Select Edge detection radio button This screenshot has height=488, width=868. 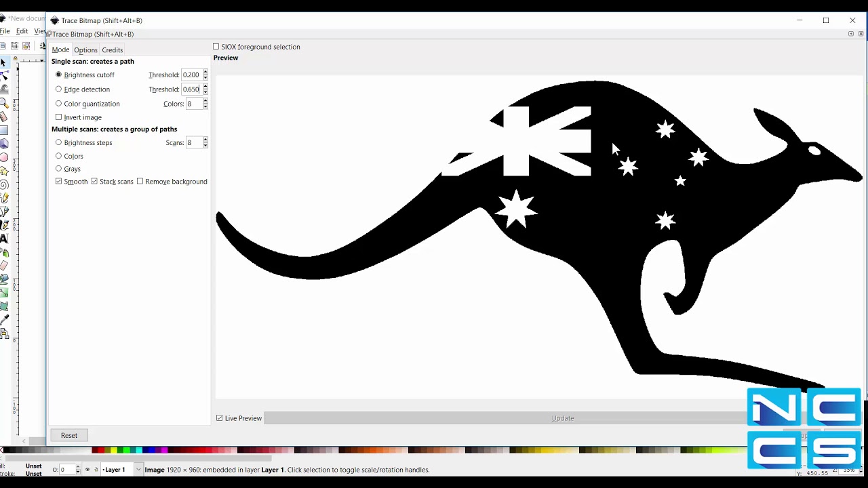58,89
